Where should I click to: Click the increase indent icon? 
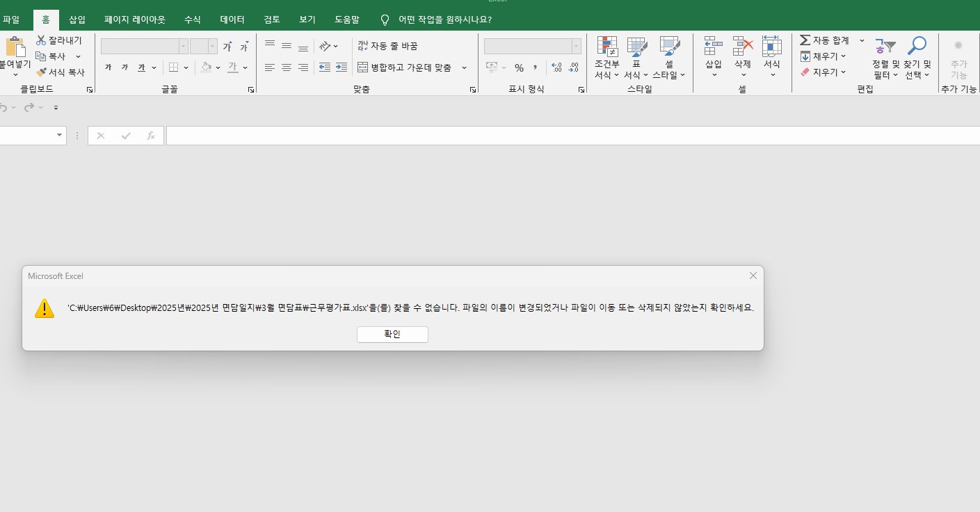coord(341,67)
